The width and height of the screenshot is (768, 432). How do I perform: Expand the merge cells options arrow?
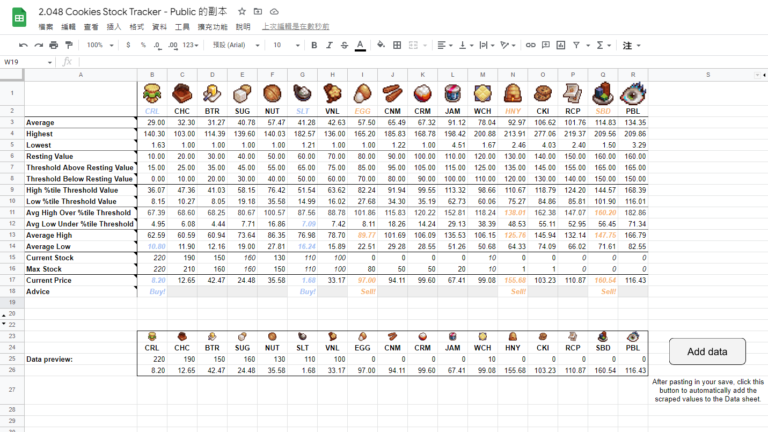click(425, 46)
